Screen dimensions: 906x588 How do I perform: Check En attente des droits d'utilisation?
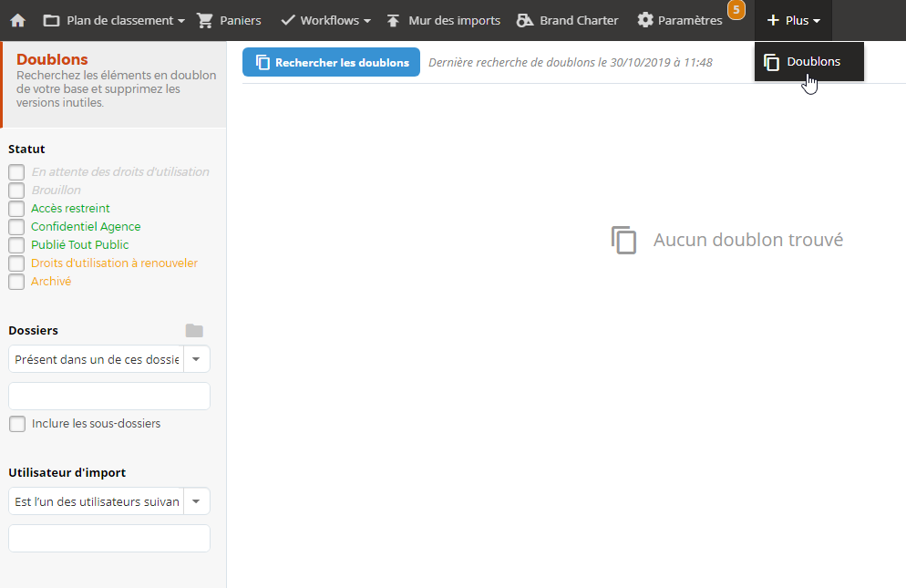point(16,172)
